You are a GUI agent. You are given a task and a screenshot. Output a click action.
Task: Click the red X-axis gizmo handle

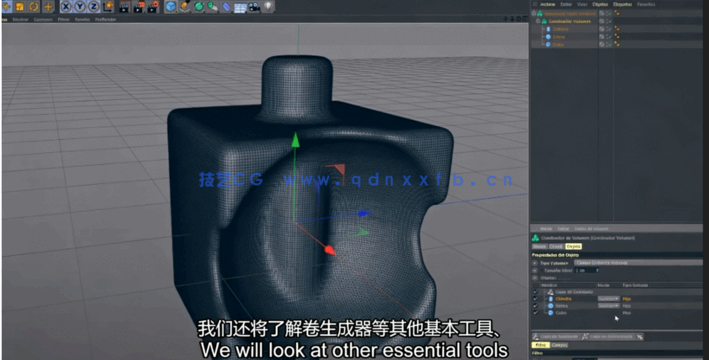[x=330, y=250]
